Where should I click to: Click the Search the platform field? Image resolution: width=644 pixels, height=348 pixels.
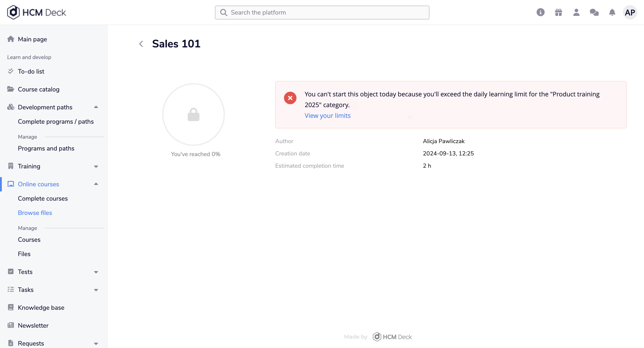pos(322,13)
